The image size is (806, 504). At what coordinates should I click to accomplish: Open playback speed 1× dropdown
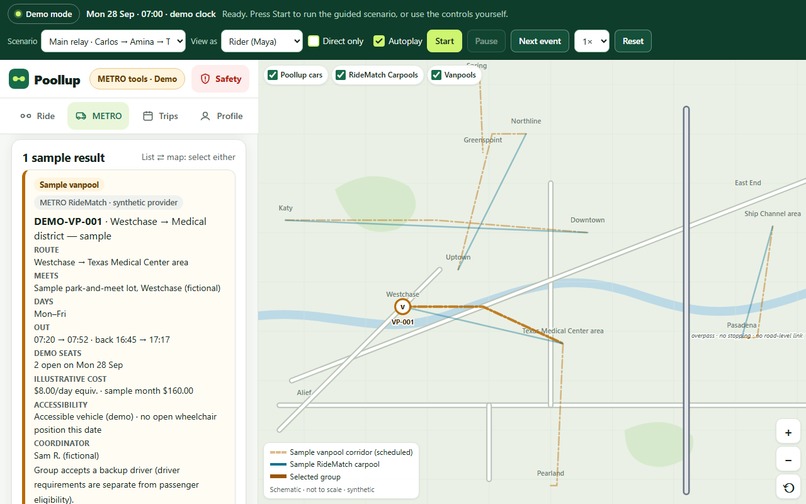point(592,41)
